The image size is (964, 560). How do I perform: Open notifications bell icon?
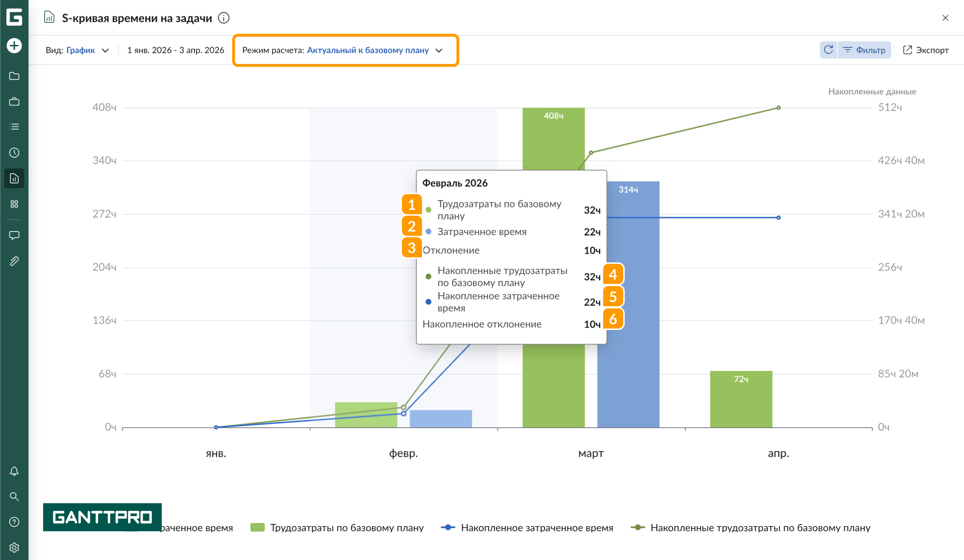tap(14, 471)
